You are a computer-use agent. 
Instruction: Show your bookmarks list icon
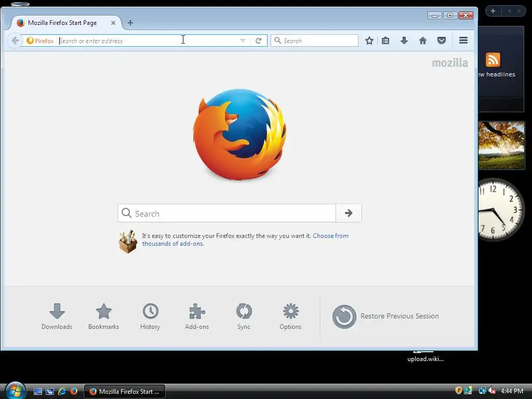(x=385, y=41)
